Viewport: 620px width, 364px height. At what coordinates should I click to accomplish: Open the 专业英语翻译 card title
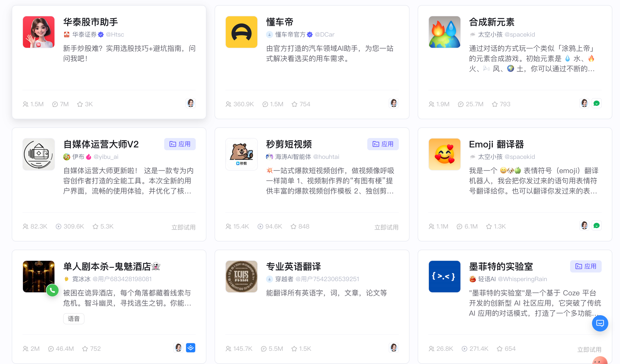pos(293,267)
